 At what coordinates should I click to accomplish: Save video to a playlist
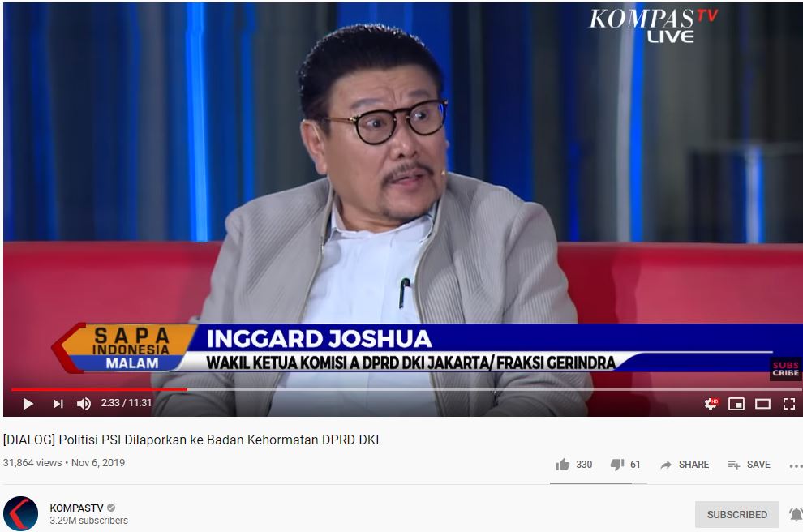click(749, 465)
